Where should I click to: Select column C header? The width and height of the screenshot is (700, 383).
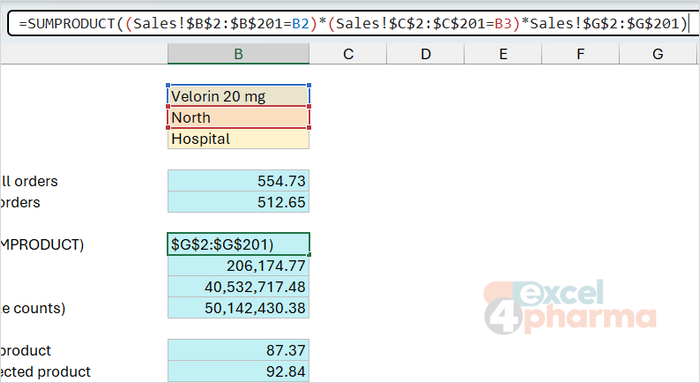tap(348, 54)
